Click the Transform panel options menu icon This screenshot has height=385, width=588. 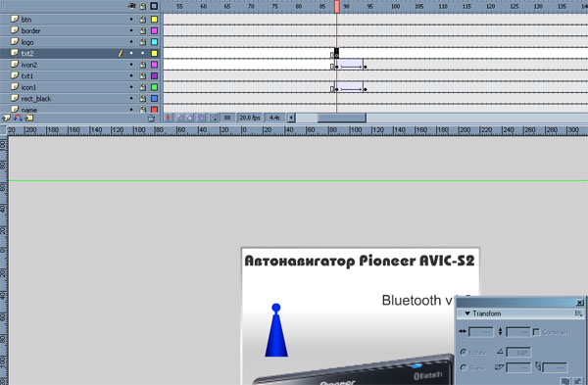[x=578, y=313]
